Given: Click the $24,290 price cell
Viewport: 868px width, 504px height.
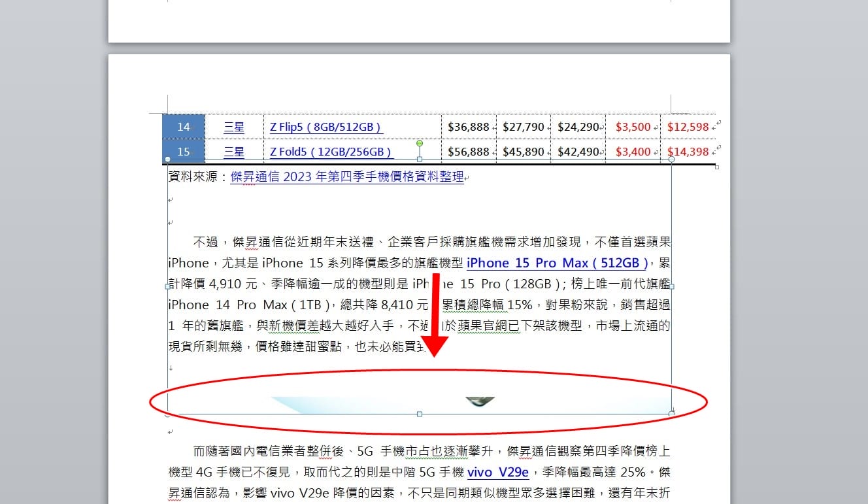Looking at the screenshot, I should [578, 127].
